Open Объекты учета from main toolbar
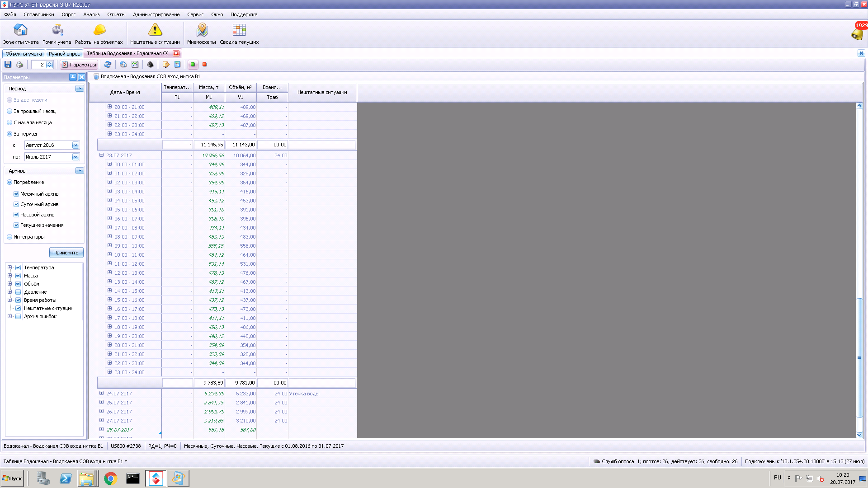The width and height of the screenshot is (868, 488). [x=20, y=34]
